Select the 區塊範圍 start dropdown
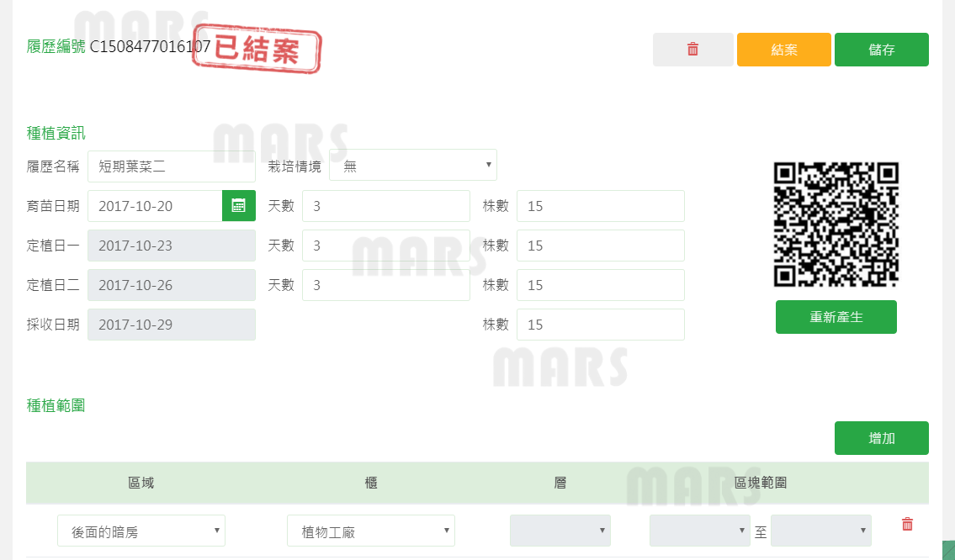955x560 pixels. pos(699,531)
